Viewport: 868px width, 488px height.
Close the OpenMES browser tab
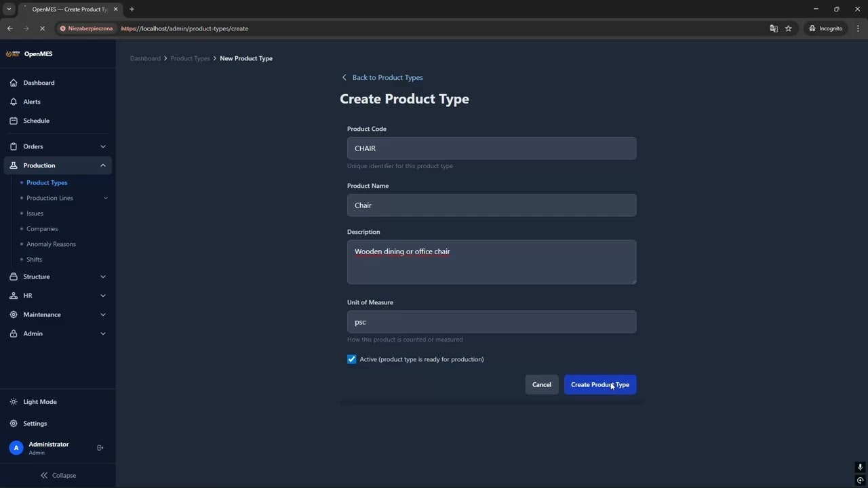point(115,9)
